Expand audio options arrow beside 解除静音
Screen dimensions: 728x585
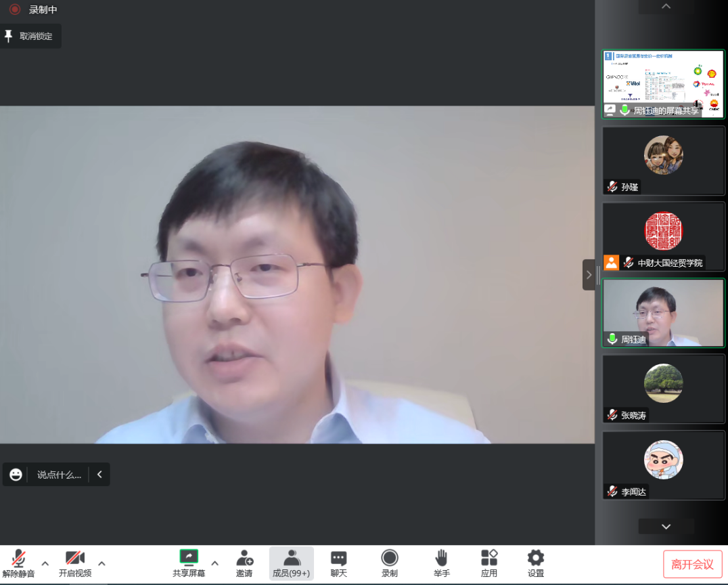[x=45, y=563]
